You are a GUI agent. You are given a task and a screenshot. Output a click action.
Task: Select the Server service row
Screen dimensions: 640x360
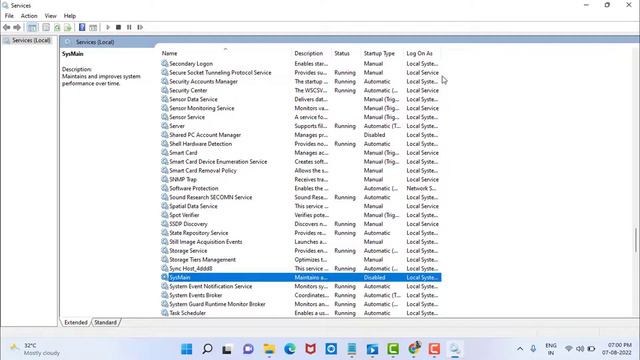[x=300, y=126]
